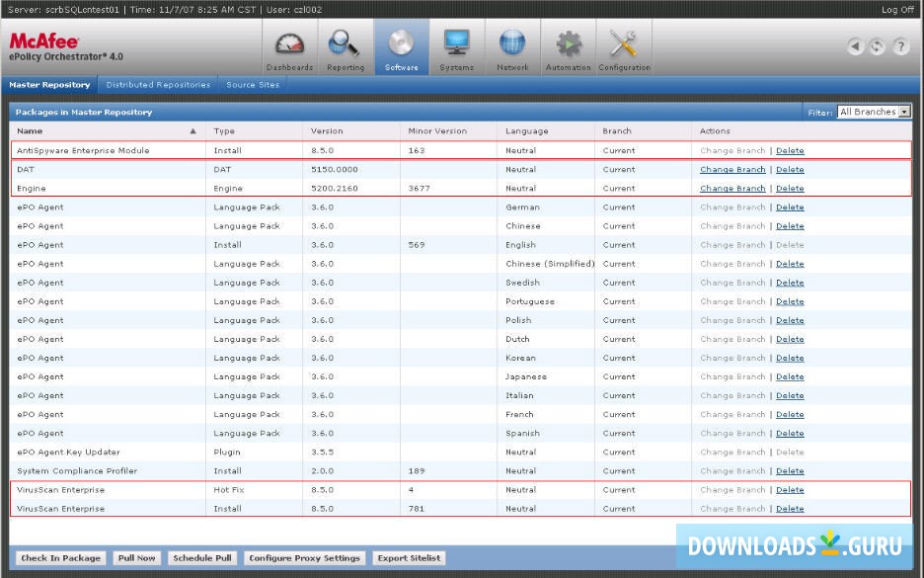Sort by the Minor Version column header

coord(437,131)
